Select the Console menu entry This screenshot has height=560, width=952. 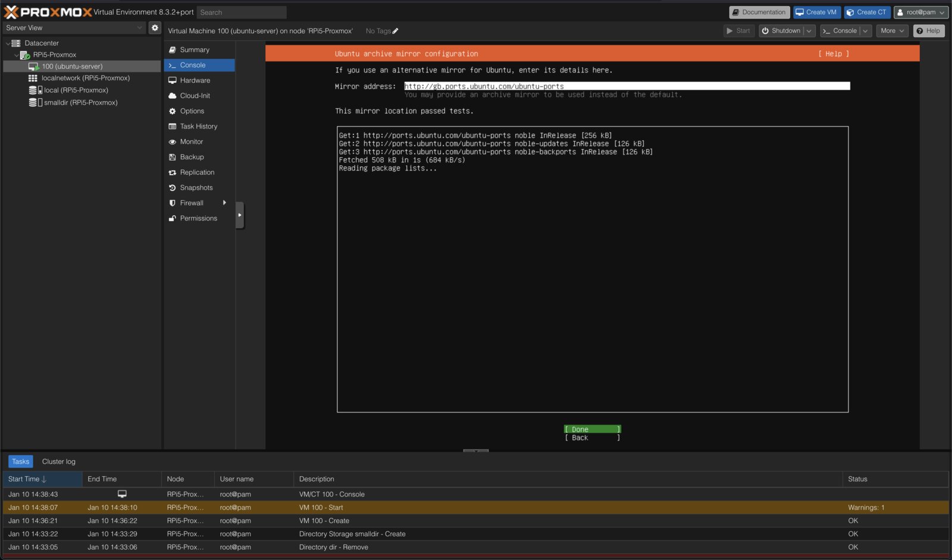(x=199, y=65)
